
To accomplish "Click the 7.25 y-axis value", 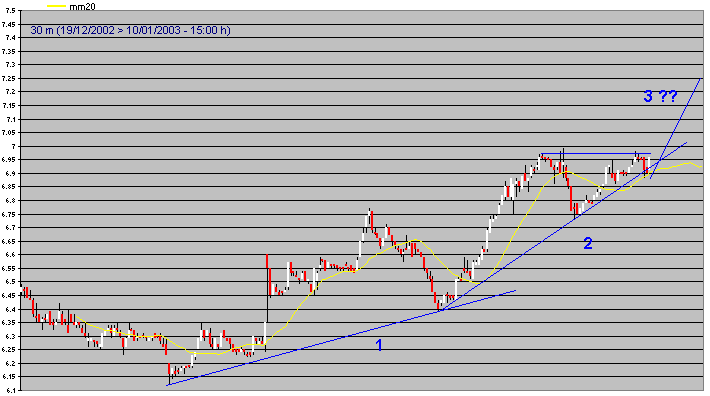I will point(8,78).
